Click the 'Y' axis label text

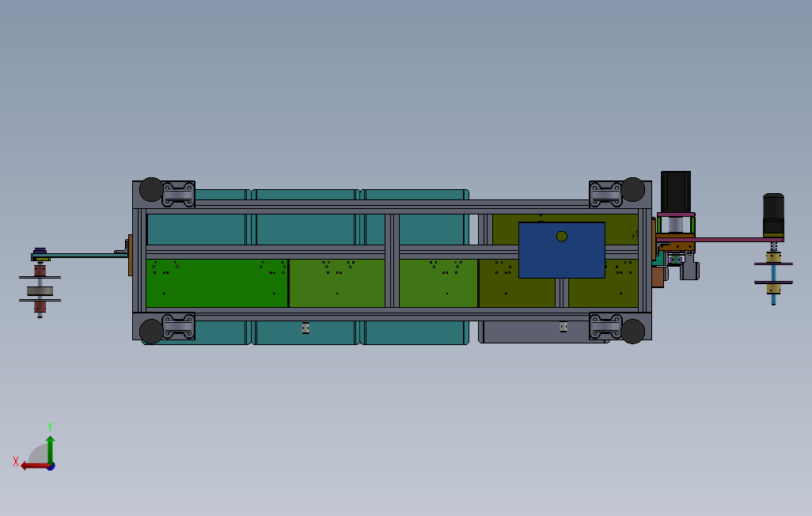[x=50, y=427]
